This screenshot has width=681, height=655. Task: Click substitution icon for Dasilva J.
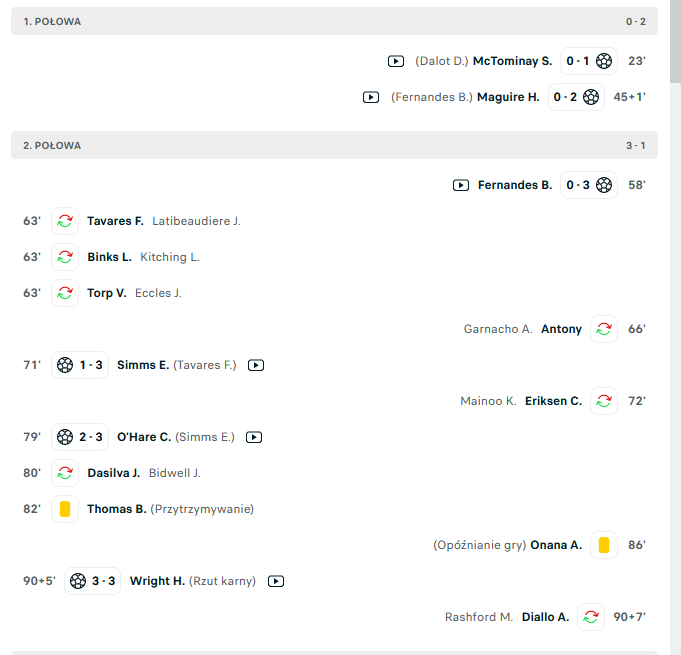point(65,473)
